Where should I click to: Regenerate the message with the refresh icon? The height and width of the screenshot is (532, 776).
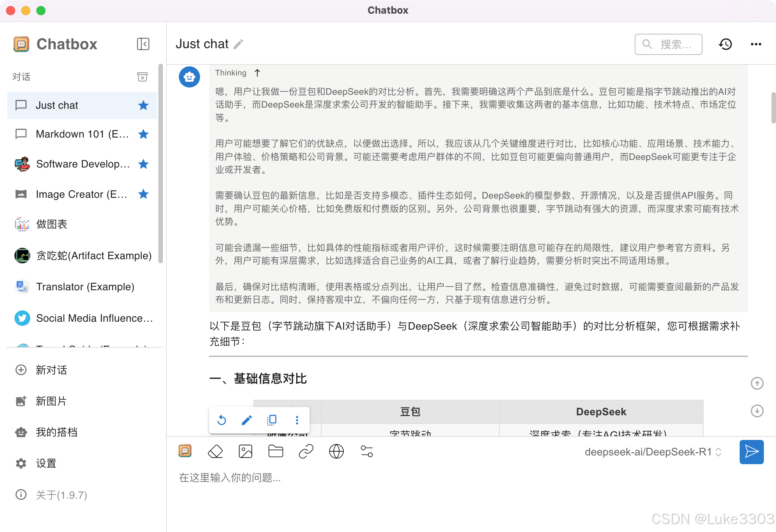pyautogui.click(x=222, y=420)
